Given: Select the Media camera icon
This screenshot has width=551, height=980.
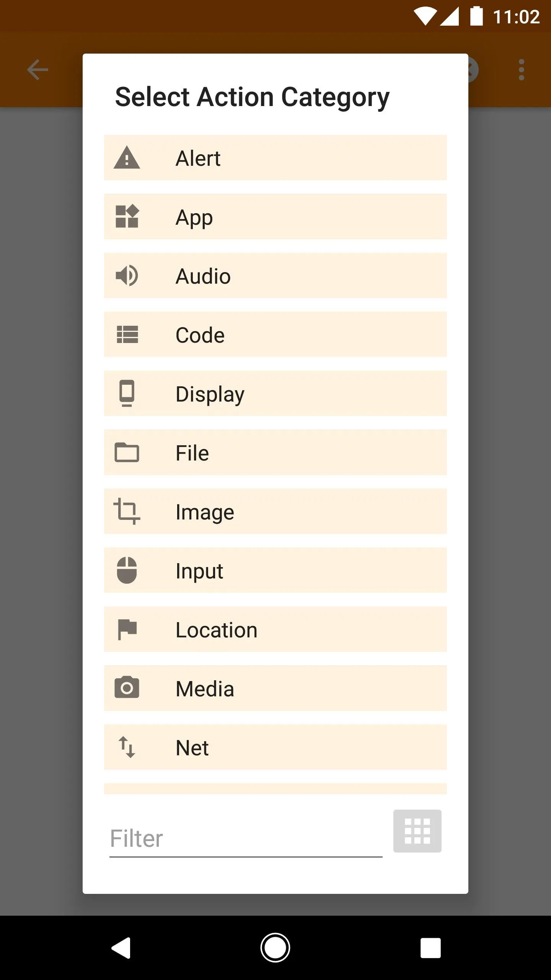Looking at the screenshot, I should (x=127, y=688).
